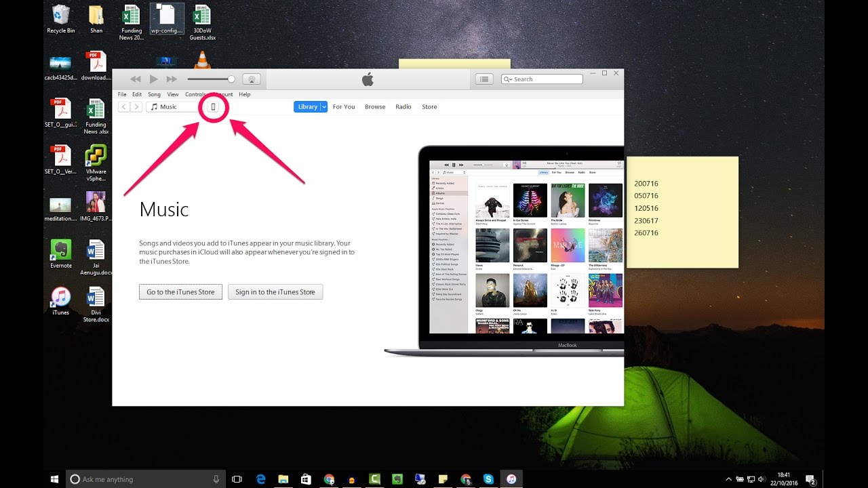The width and height of the screenshot is (868, 488).
Task: Click into the iTunes Search field
Action: (542, 79)
